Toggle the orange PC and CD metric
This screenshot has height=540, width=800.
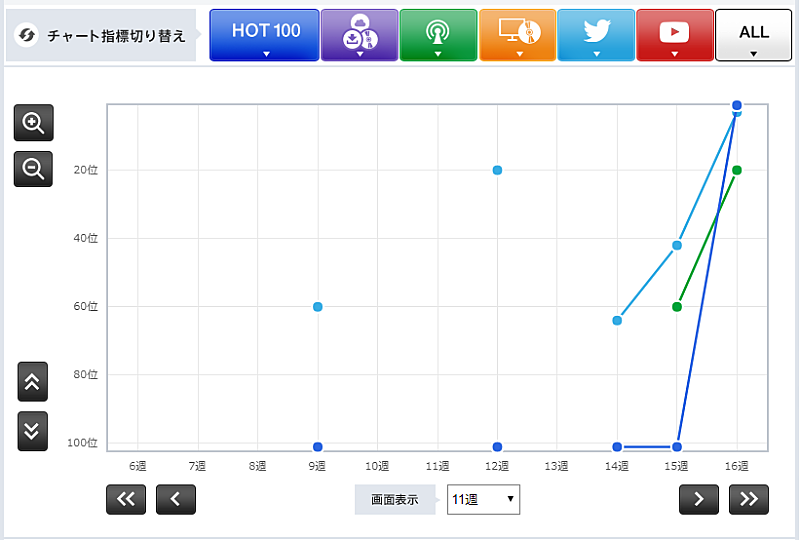pyautogui.click(x=517, y=36)
